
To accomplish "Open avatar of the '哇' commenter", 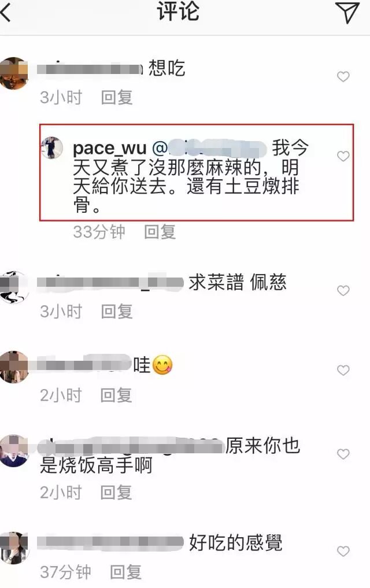I will tap(14, 367).
